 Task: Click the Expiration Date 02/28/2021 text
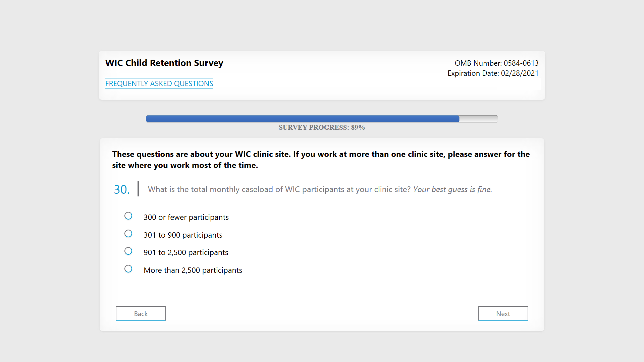493,73
